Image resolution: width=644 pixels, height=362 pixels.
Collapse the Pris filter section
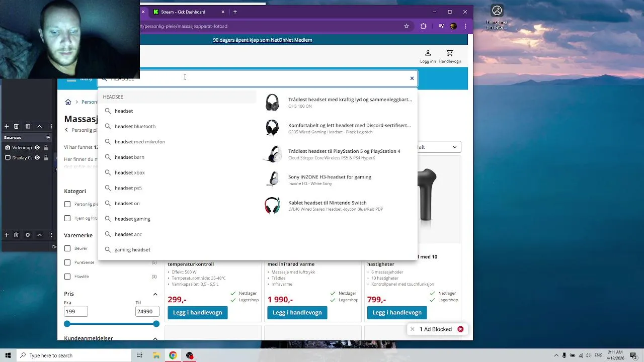tap(155, 294)
